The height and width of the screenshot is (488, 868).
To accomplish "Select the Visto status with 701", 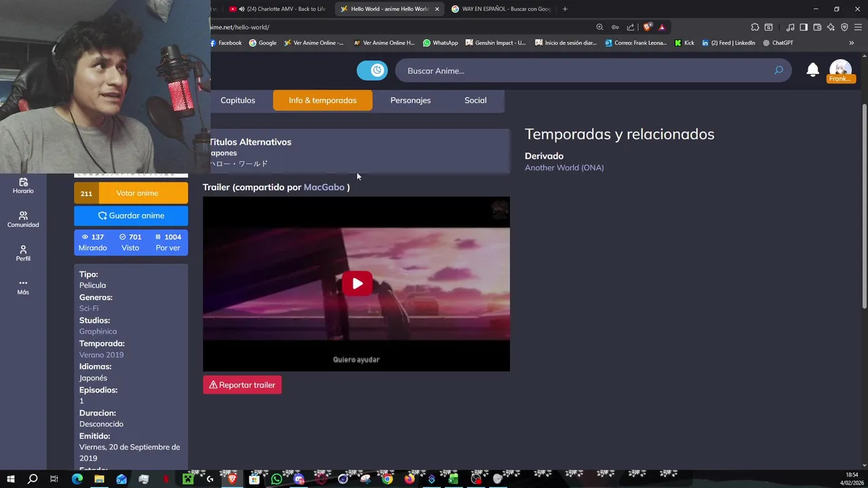I will (130, 243).
